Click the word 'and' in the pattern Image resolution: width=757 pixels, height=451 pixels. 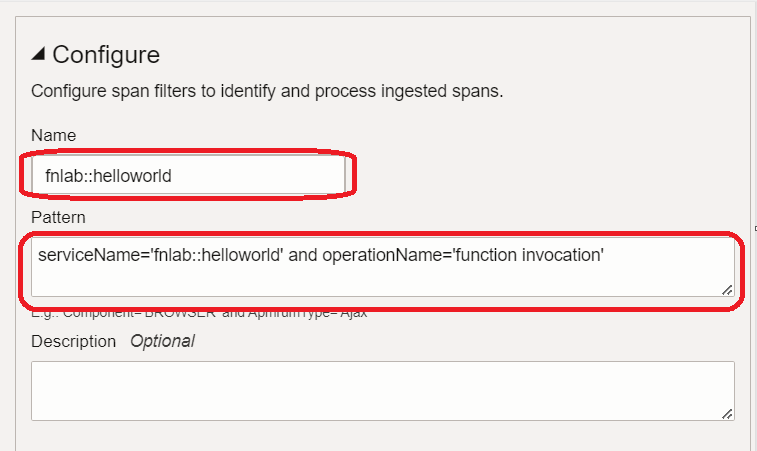pos(303,255)
